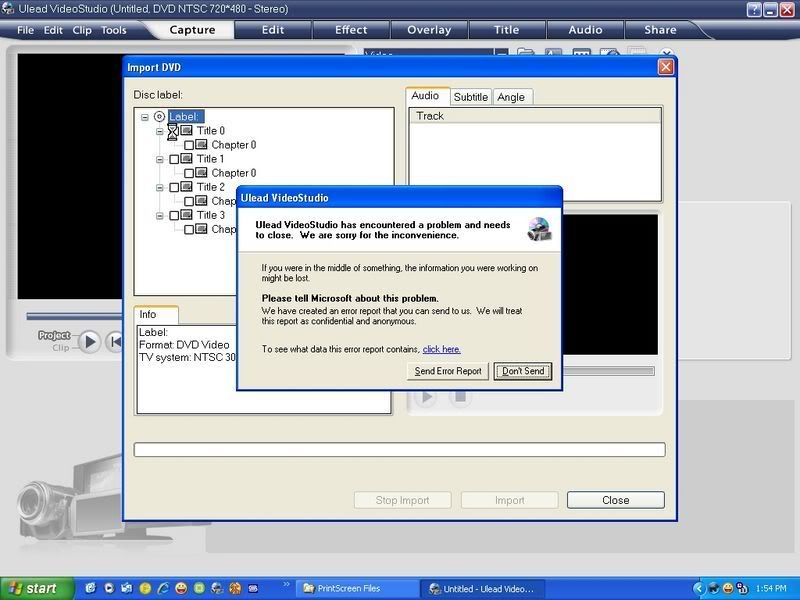Screen dimensions: 800x600
Task: Check the Title 1 Chapter 0 checkbox
Action: point(189,173)
